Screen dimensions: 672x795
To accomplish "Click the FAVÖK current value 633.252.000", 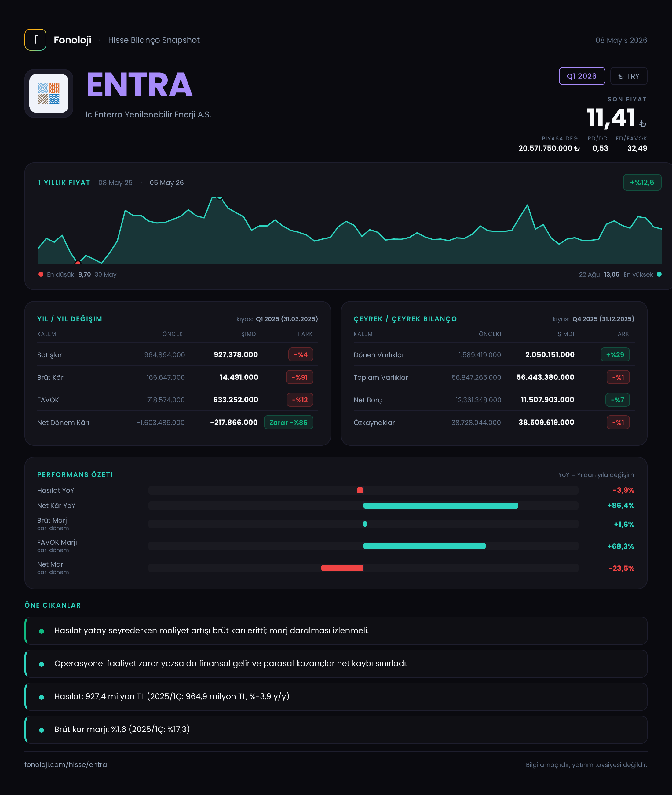I will [x=236, y=400].
